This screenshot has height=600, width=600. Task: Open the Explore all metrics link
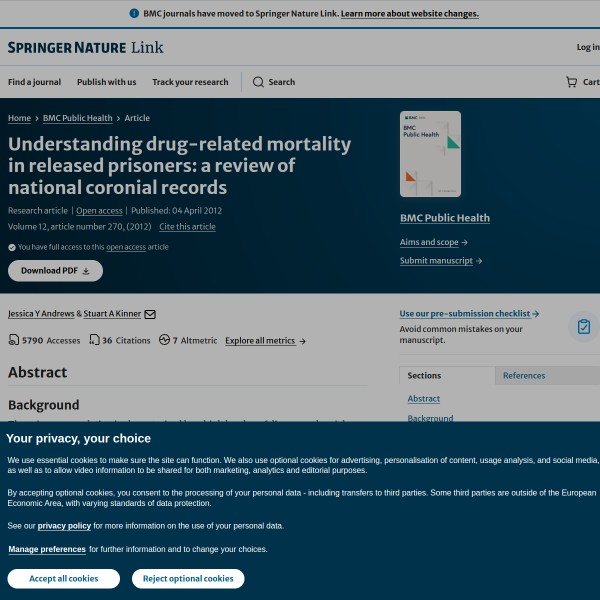[x=265, y=341]
